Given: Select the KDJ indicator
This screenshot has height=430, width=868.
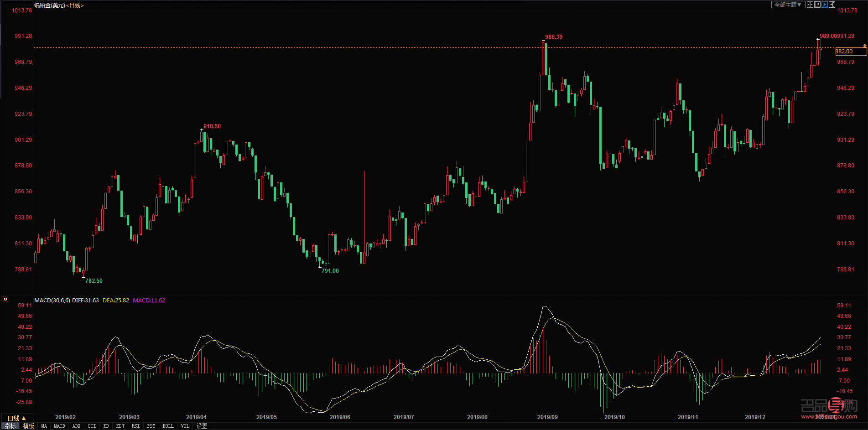Looking at the screenshot, I should (120, 425).
